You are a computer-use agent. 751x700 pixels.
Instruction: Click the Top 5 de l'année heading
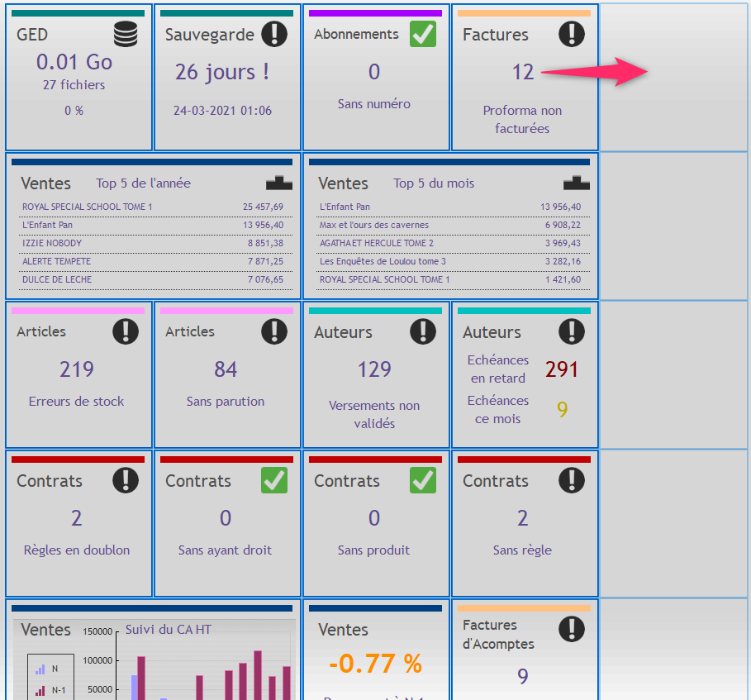point(143,183)
